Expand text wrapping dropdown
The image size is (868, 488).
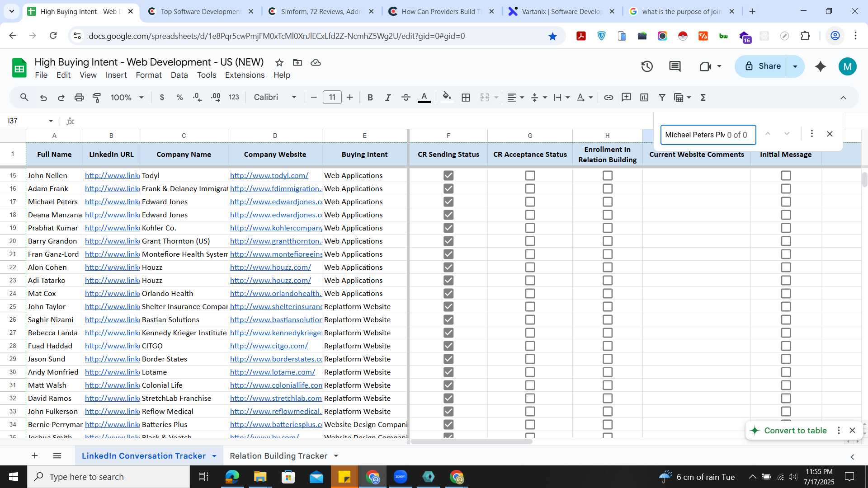(x=567, y=98)
